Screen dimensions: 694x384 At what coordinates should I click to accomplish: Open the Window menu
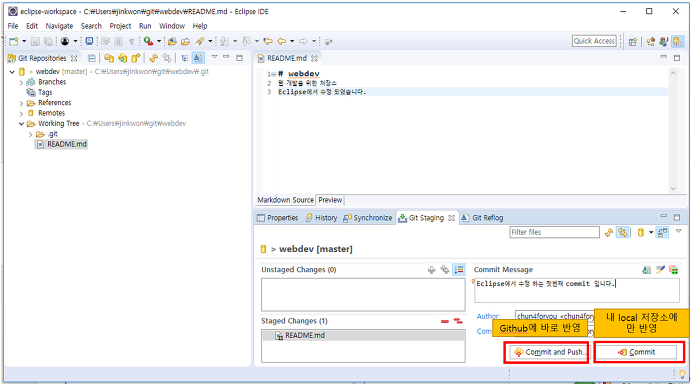(172, 26)
